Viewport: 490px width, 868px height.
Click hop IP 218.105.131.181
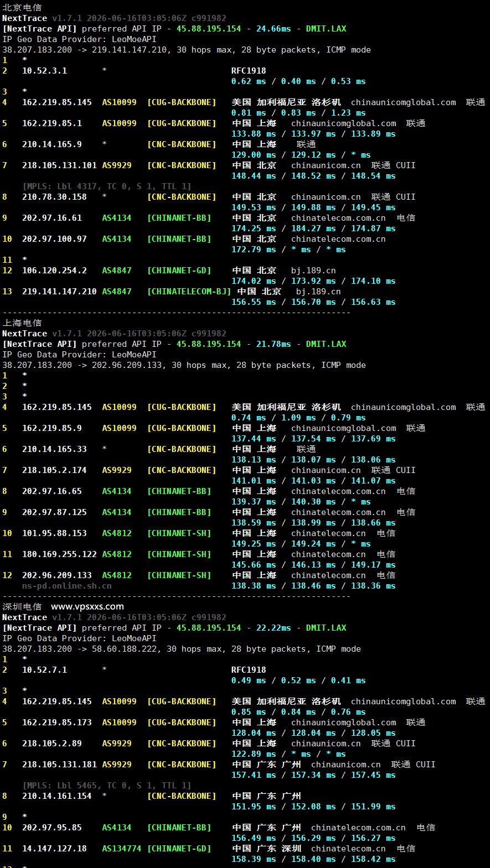coord(59,765)
